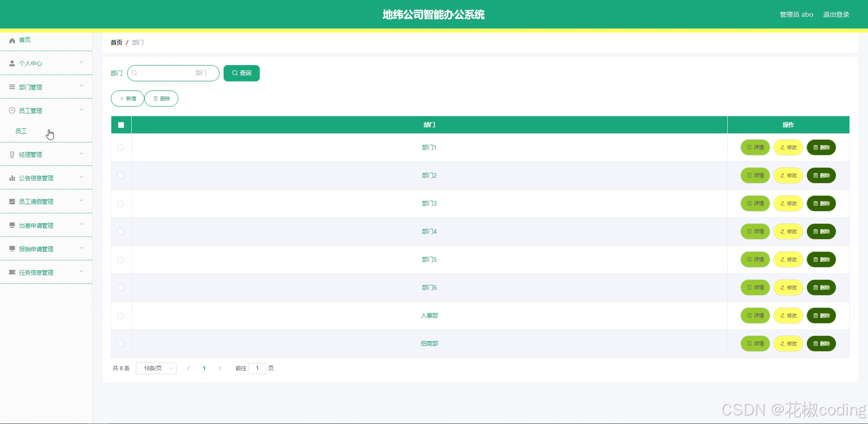Expand the 员工请假管理 menu chevron
The image size is (868, 424).
(81, 200)
